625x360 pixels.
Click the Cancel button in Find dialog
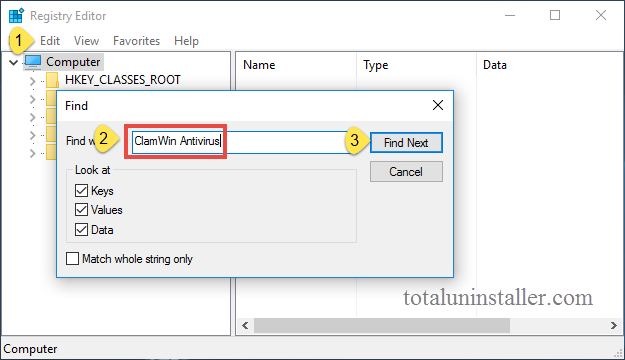click(x=406, y=172)
